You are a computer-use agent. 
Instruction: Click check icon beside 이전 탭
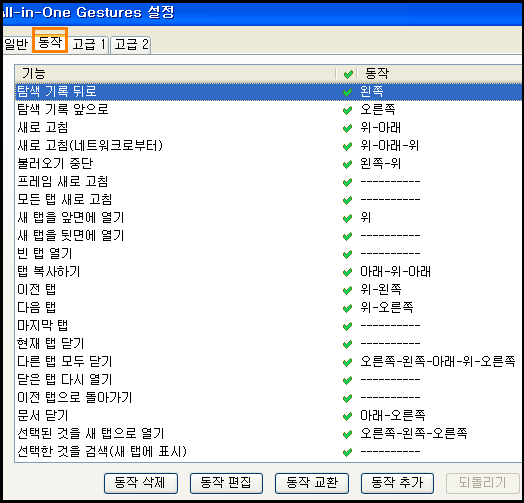coord(347,290)
